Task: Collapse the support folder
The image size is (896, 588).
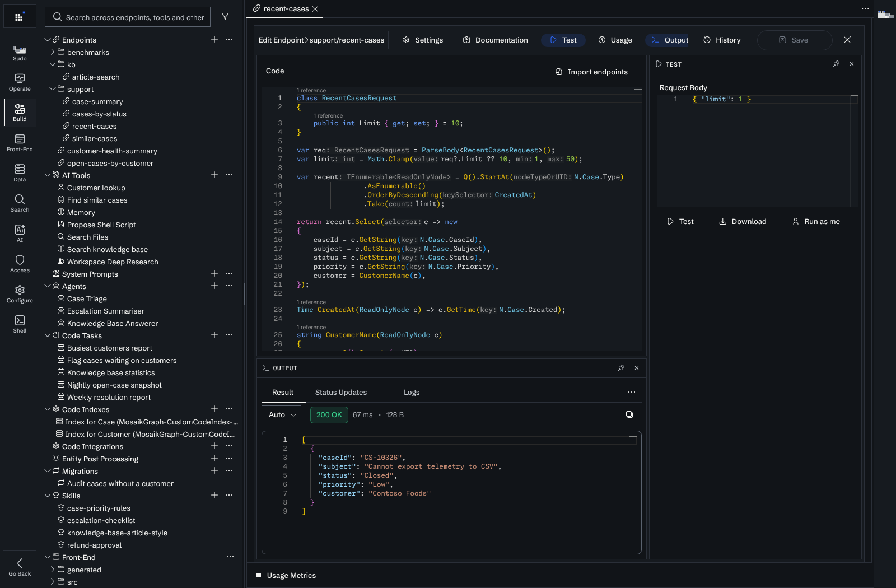Action: click(53, 89)
